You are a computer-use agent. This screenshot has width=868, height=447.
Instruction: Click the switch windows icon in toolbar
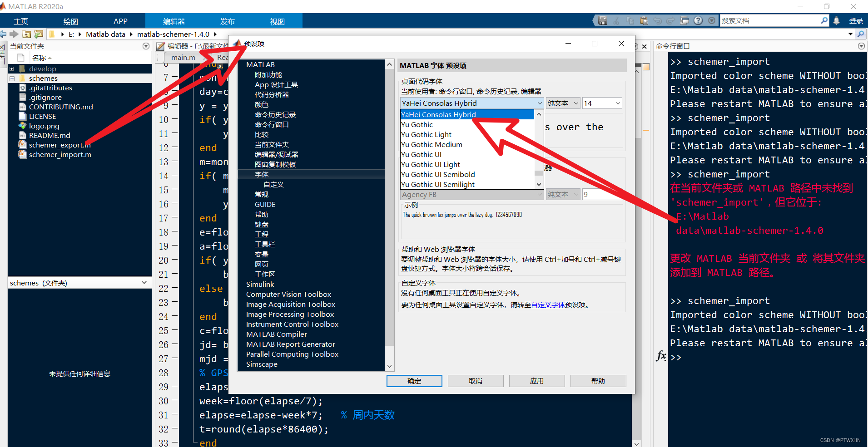point(684,20)
